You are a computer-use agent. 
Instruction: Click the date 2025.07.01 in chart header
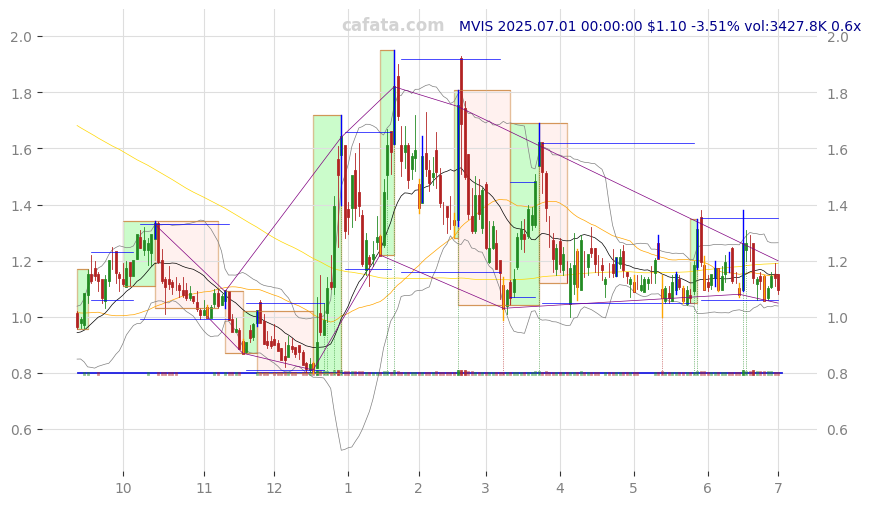[x=537, y=26]
